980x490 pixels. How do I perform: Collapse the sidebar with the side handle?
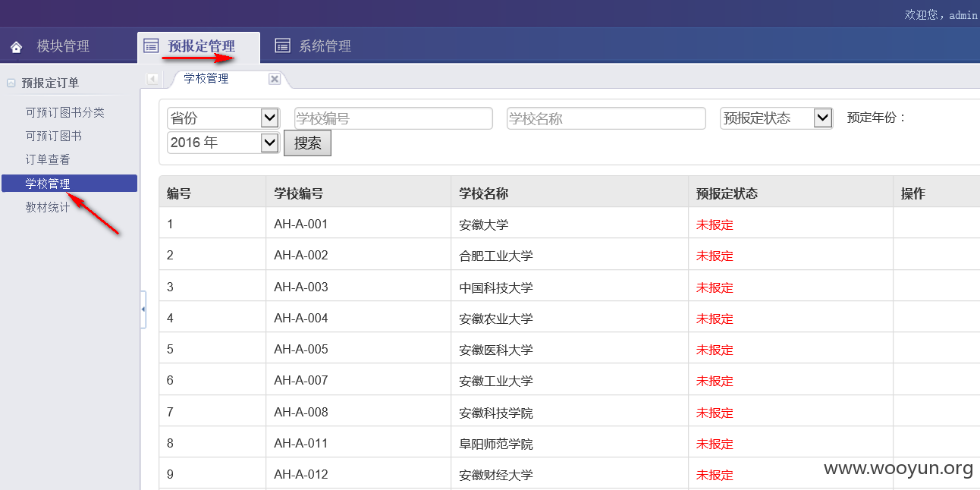(143, 309)
